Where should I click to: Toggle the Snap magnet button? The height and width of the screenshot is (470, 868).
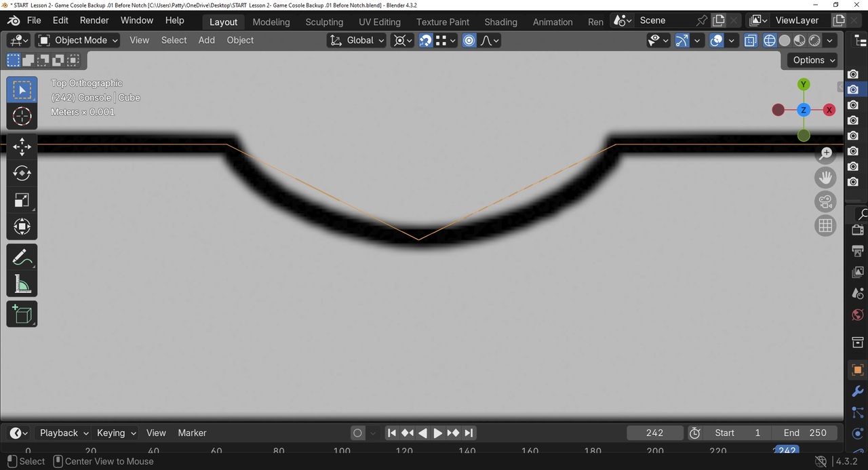(x=425, y=40)
